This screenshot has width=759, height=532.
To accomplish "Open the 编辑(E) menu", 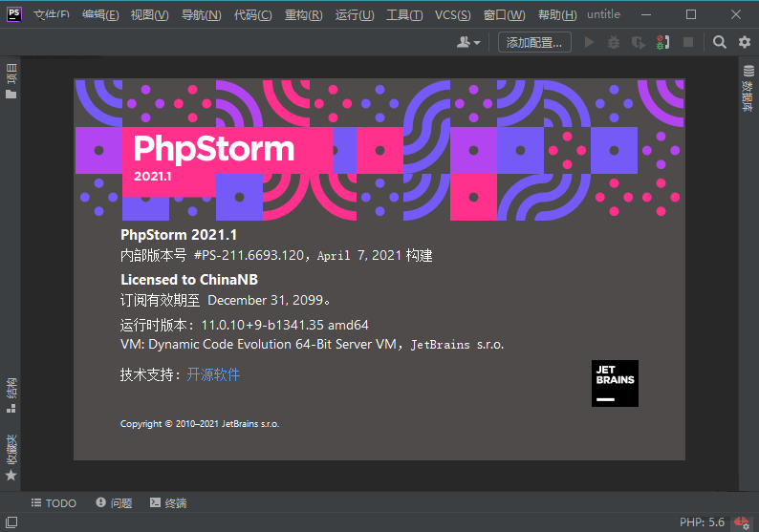I will (x=100, y=15).
